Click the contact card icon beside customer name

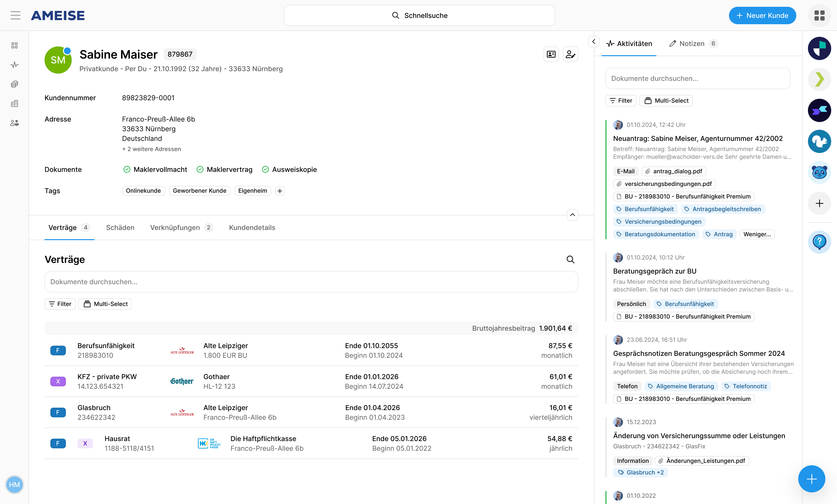click(x=551, y=54)
